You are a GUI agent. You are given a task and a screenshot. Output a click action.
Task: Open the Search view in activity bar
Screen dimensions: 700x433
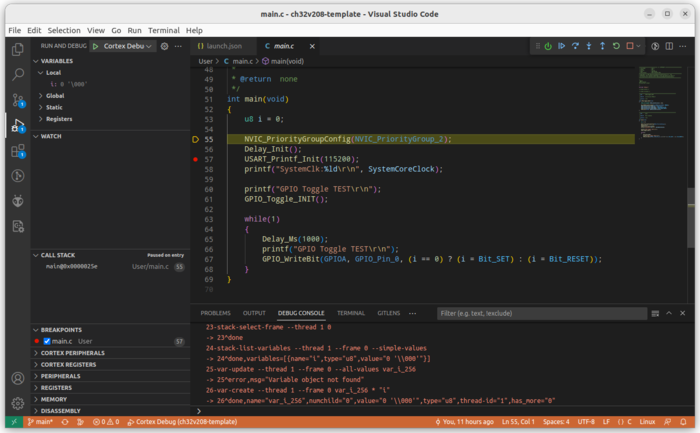18,74
